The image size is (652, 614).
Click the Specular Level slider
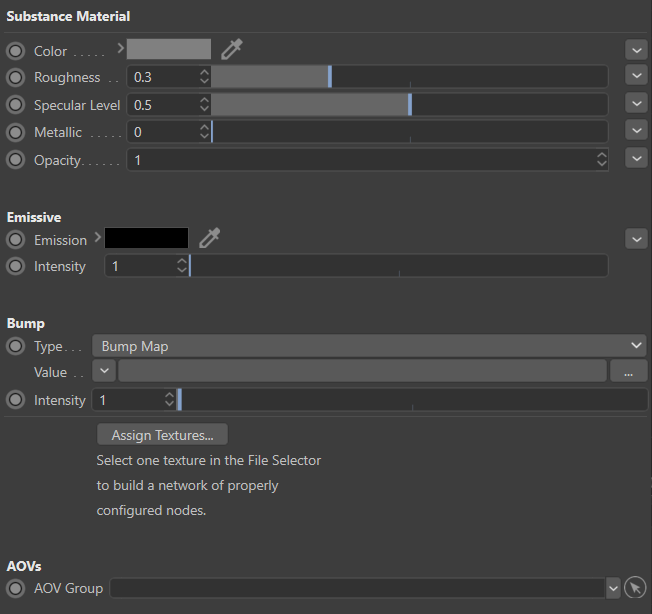coord(409,105)
